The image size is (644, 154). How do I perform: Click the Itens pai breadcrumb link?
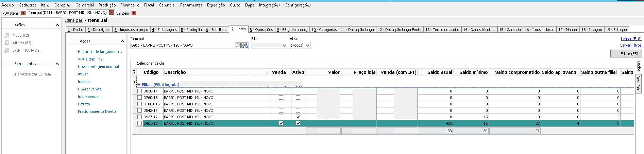coord(74,20)
